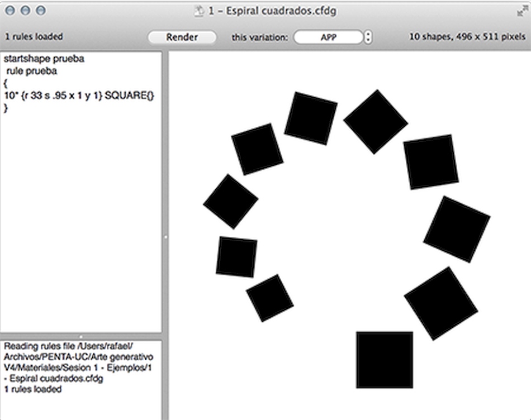Step the variation stepper downward
Screen dimensions: 531x420
coord(368,40)
